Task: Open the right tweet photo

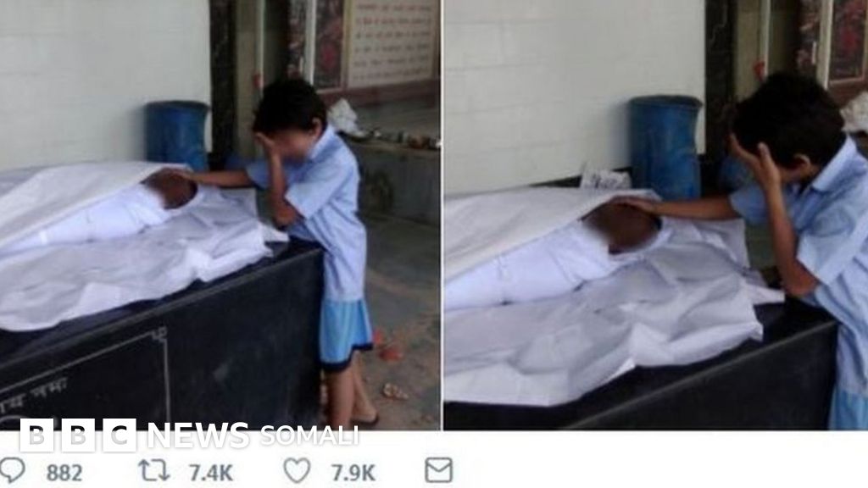Action: pos(656,214)
